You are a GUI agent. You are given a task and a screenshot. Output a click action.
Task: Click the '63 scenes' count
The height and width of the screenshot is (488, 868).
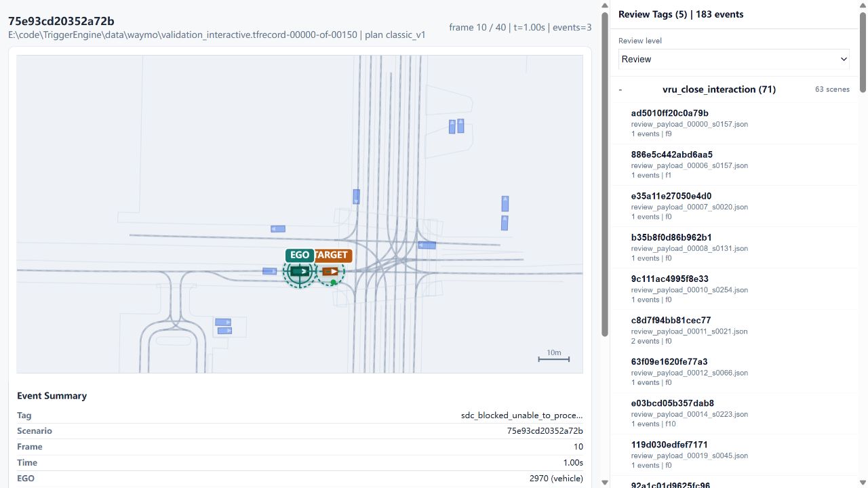(832, 89)
